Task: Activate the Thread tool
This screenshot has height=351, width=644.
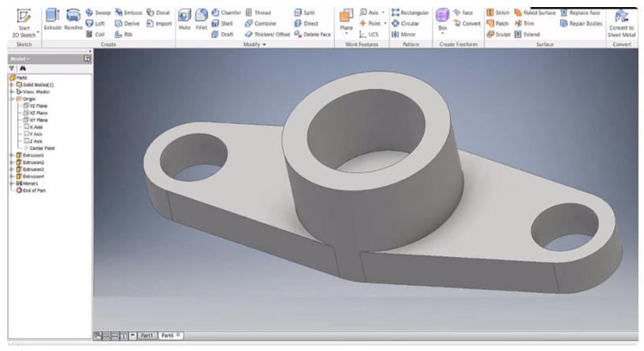Action: click(259, 13)
